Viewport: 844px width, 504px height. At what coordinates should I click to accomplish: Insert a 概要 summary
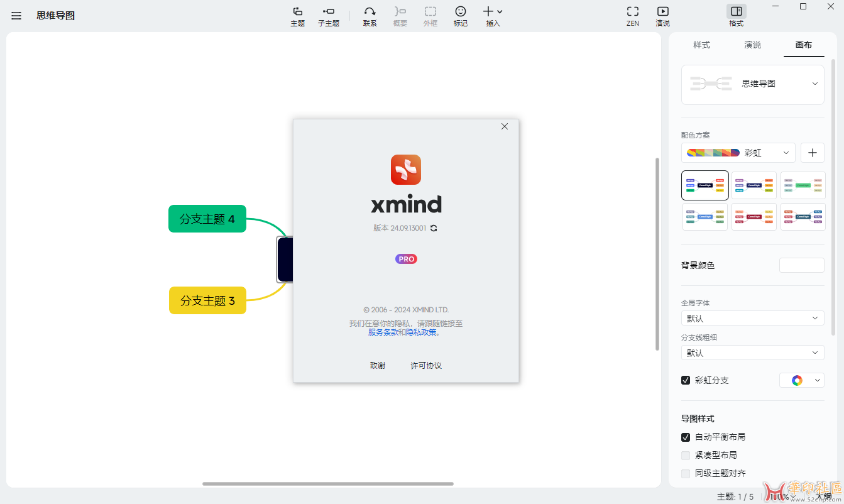[x=400, y=16]
